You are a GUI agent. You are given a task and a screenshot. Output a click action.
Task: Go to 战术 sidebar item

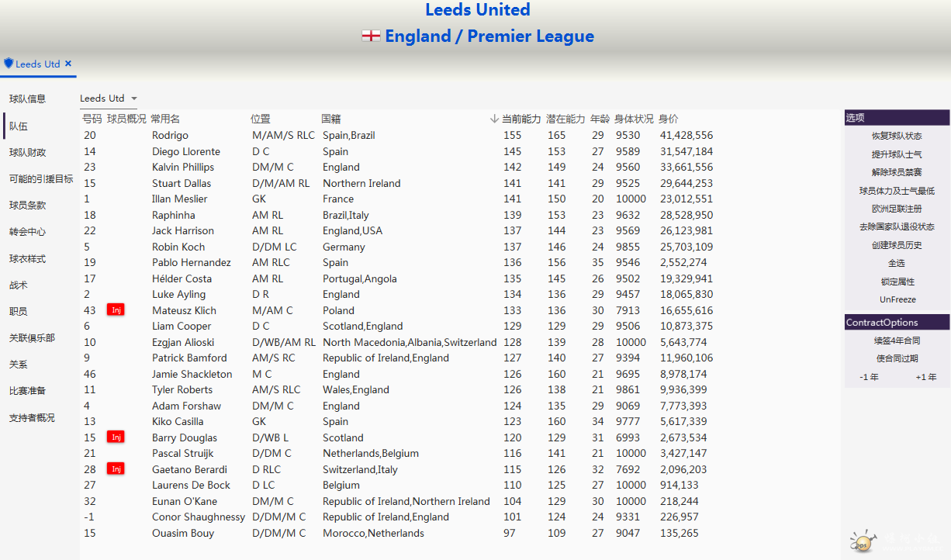tap(19, 285)
